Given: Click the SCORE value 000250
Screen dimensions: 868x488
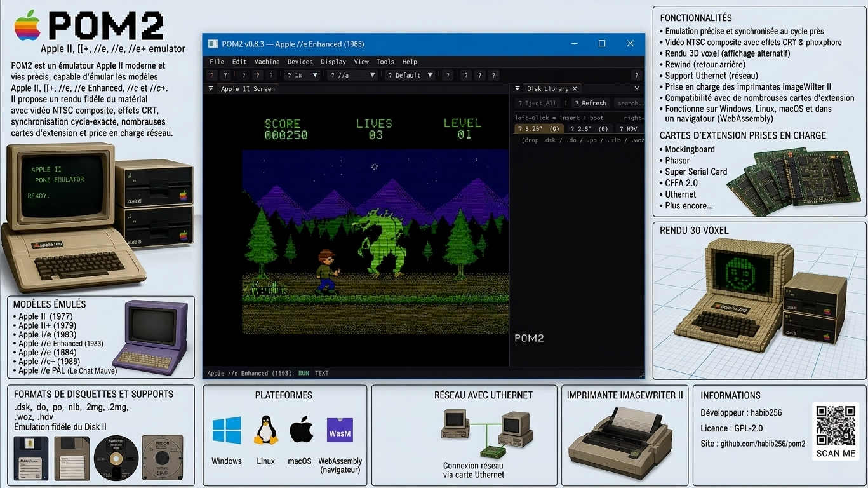Looking at the screenshot, I should point(286,135).
